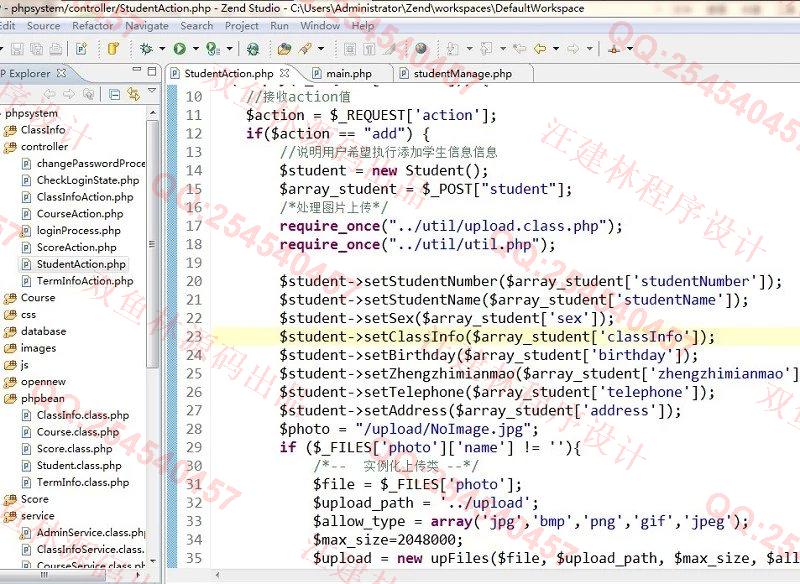800x584 pixels.
Task: Maximize the Explorer panel
Action: pyautogui.click(x=152, y=71)
